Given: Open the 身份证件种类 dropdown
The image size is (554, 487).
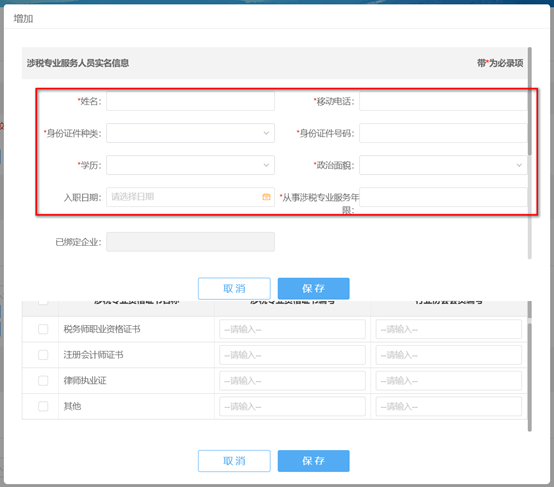Looking at the screenshot, I should [190, 133].
